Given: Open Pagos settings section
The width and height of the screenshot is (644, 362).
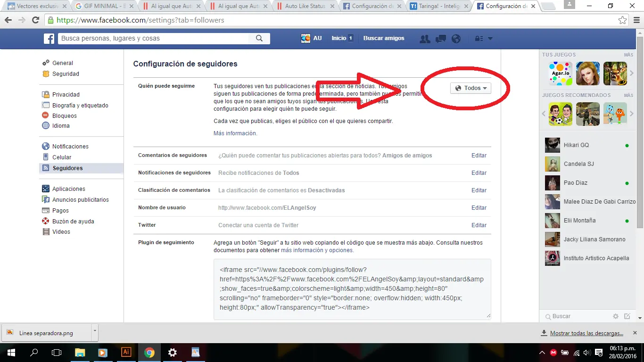Looking at the screenshot, I should (x=60, y=211).
